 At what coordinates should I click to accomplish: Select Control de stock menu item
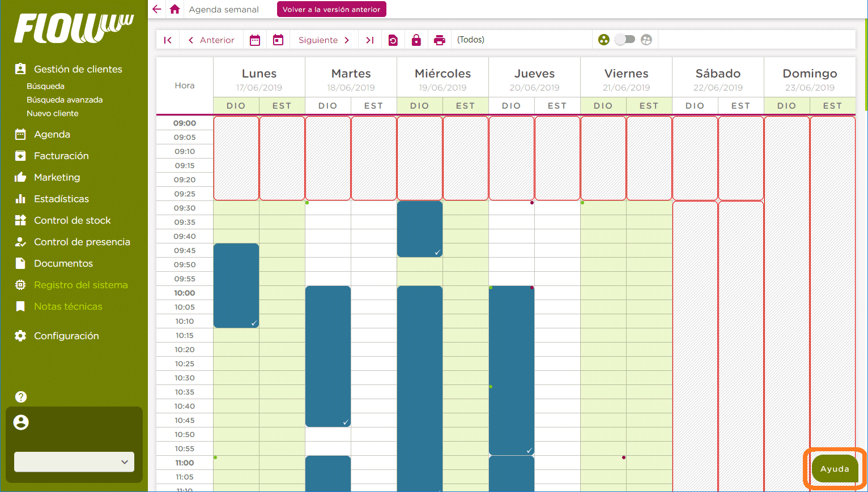tap(72, 220)
